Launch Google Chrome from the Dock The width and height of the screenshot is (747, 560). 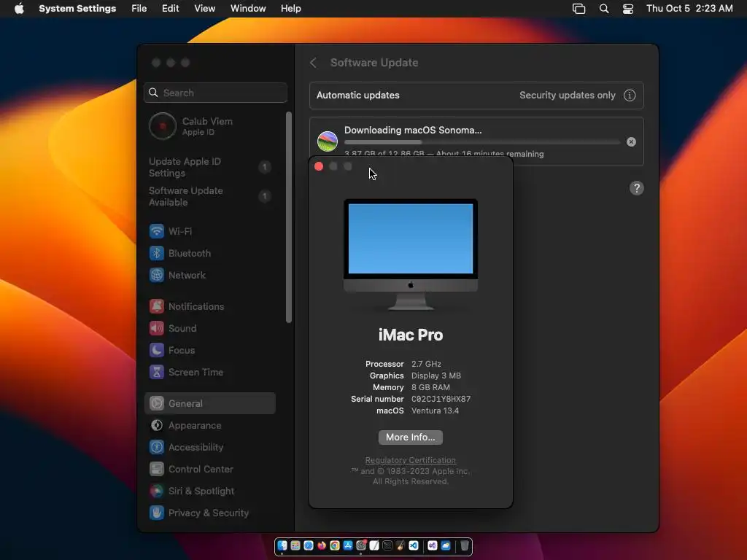tap(335, 545)
